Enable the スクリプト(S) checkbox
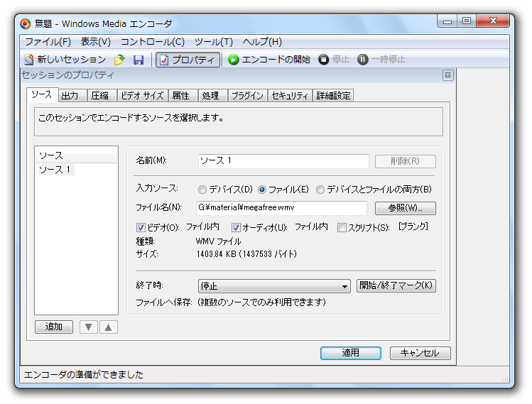The image size is (532, 404). [342, 227]
